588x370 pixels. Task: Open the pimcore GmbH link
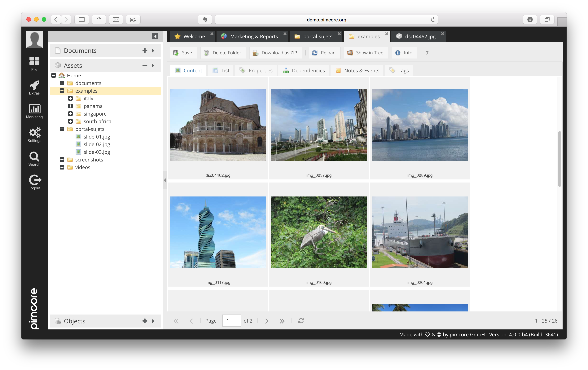pyautogui.click(x=467, y=334)
